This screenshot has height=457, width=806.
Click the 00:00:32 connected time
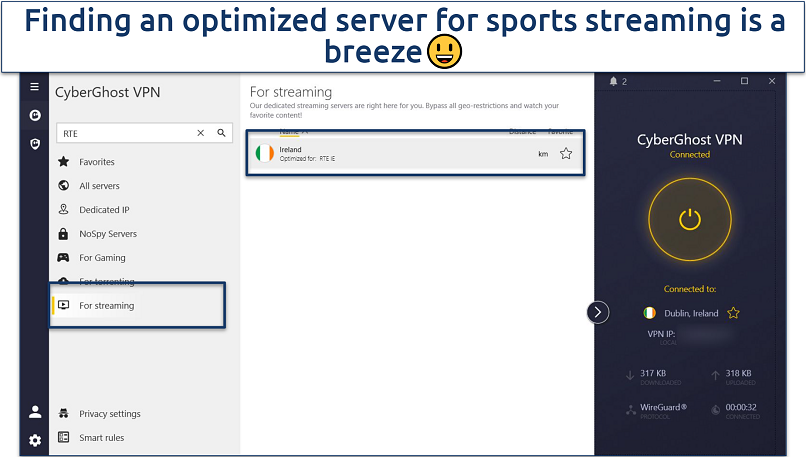tap(741, 407)
